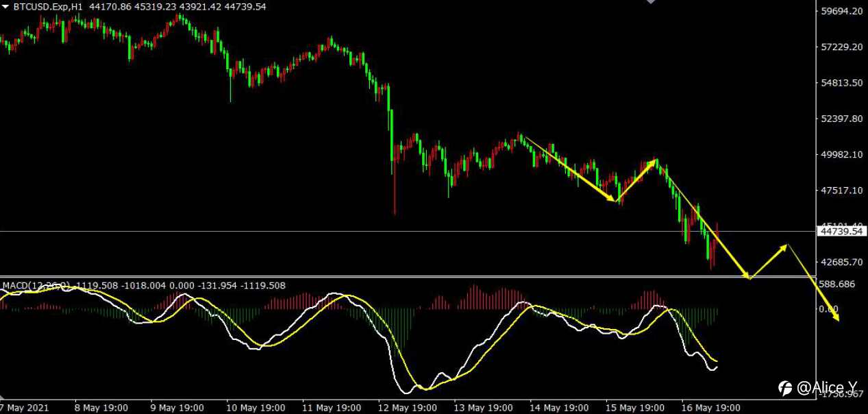Click the 588.686 MACD scale label

tap(837, 284)
